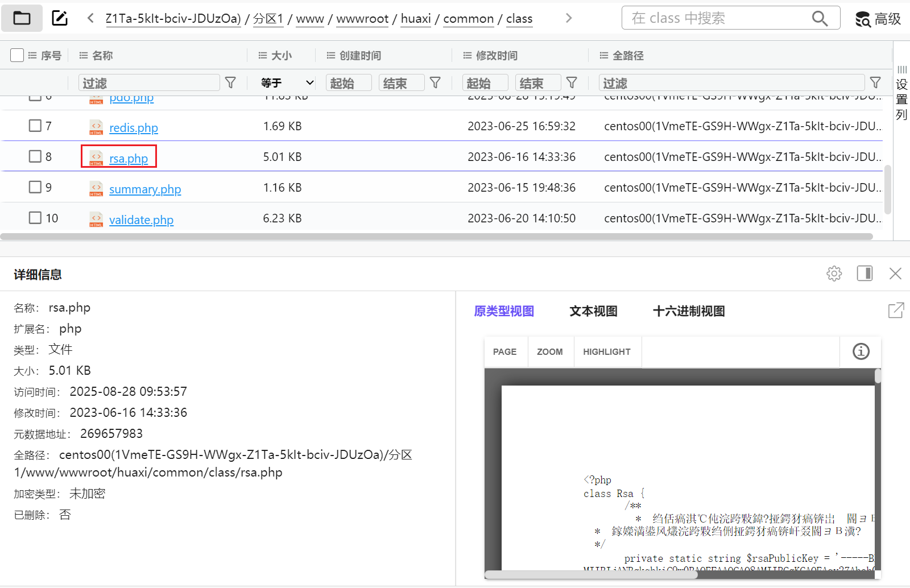Open the size comparison dropdown 等于
Viewport: 910px width, 588px height.
pyautogui.click(x=287, y=83)
